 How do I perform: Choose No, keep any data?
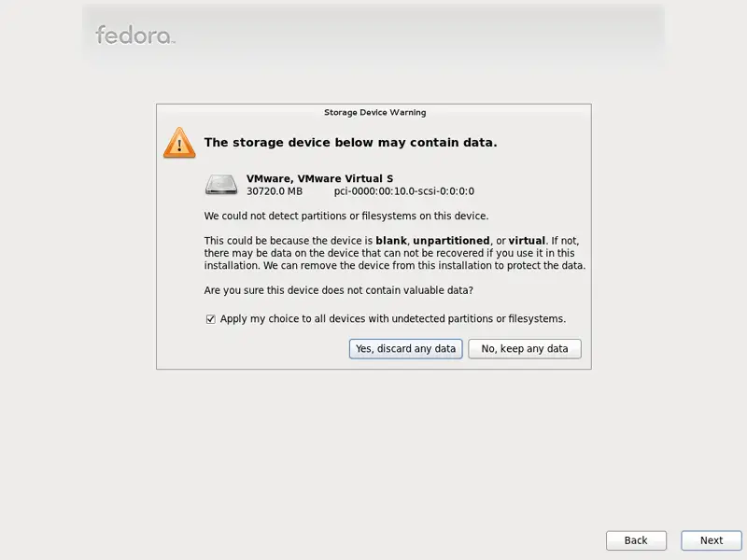[525, 348]
